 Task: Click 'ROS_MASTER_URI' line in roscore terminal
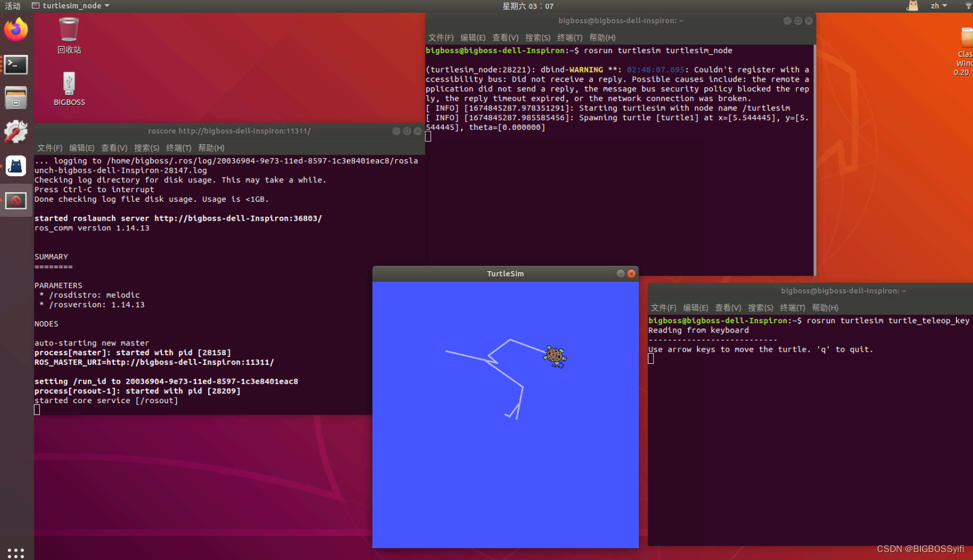[x=154, y=362]
